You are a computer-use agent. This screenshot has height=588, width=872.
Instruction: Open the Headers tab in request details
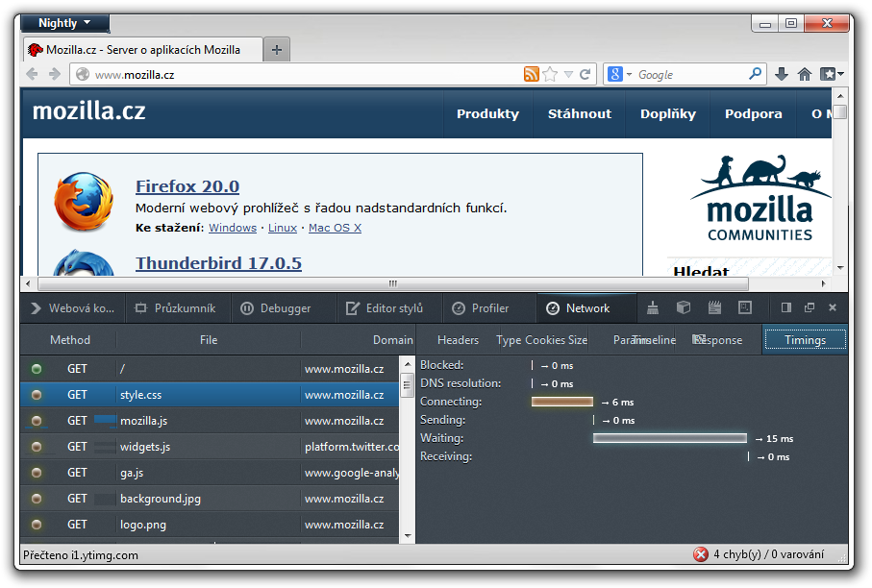(x=458, y=340)
